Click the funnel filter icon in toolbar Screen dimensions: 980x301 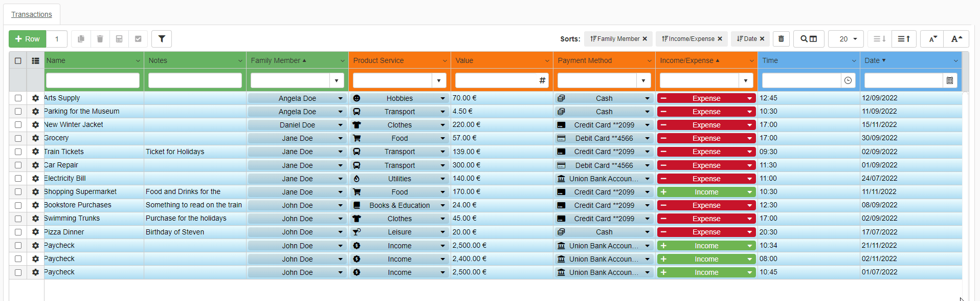coord(162,39)
